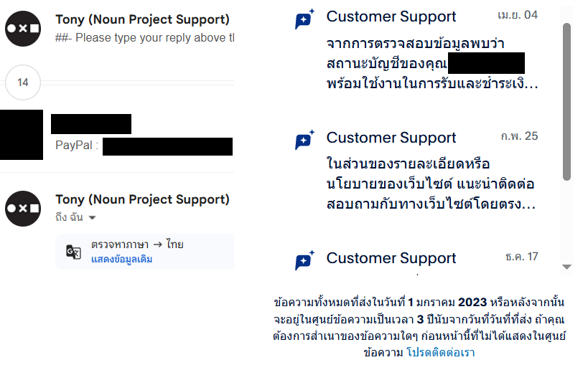Open the Customer Support message dated ก.พ. 25
588x370 pixels.
click(x=416, y=171)
